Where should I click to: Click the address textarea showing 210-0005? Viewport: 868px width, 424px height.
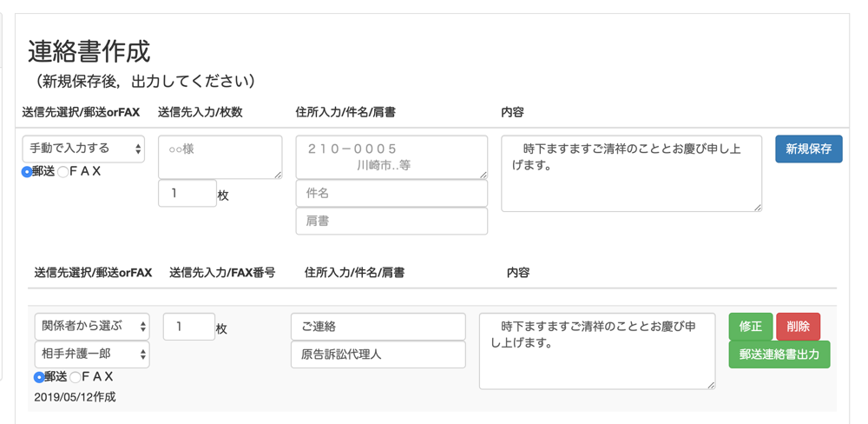391,157
